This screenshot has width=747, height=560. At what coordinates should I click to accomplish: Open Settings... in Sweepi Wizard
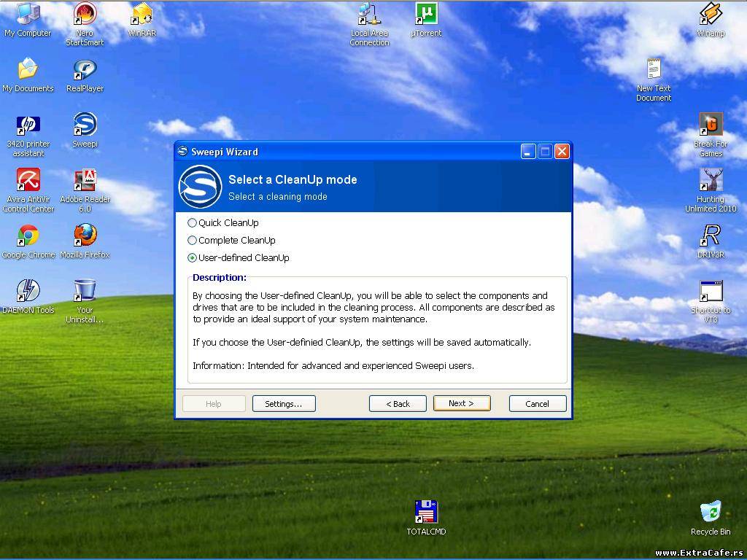point(284,404)
